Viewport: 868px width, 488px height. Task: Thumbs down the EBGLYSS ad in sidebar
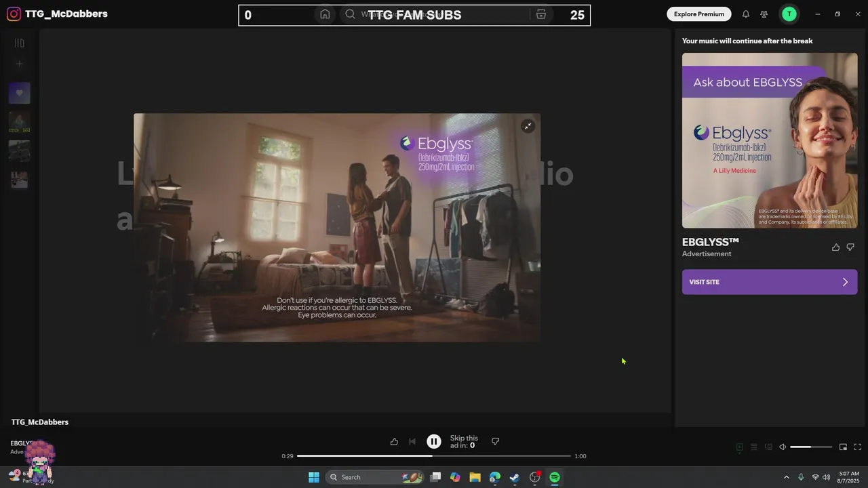click(850, 247)
